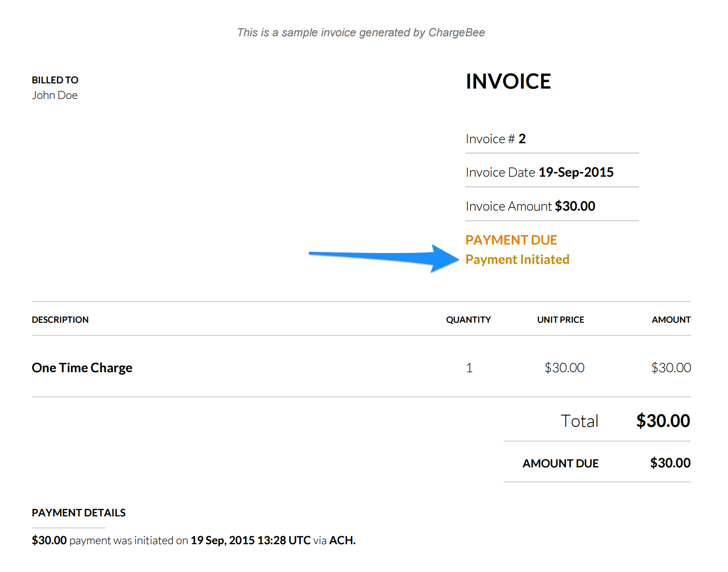Click the blue arrow pointing to Payment Initiated
The width and height of the screenshot is (728, 572).
tap(384, 257)
